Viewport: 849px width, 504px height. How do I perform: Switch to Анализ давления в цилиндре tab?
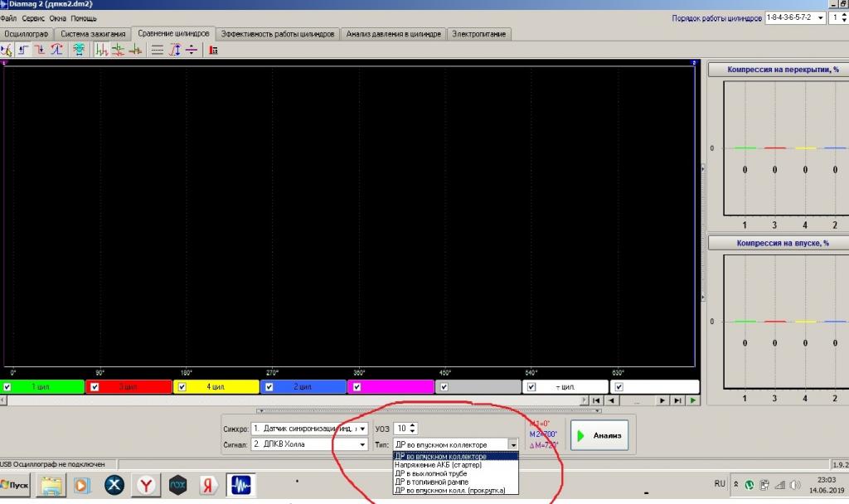click(394, 34)
